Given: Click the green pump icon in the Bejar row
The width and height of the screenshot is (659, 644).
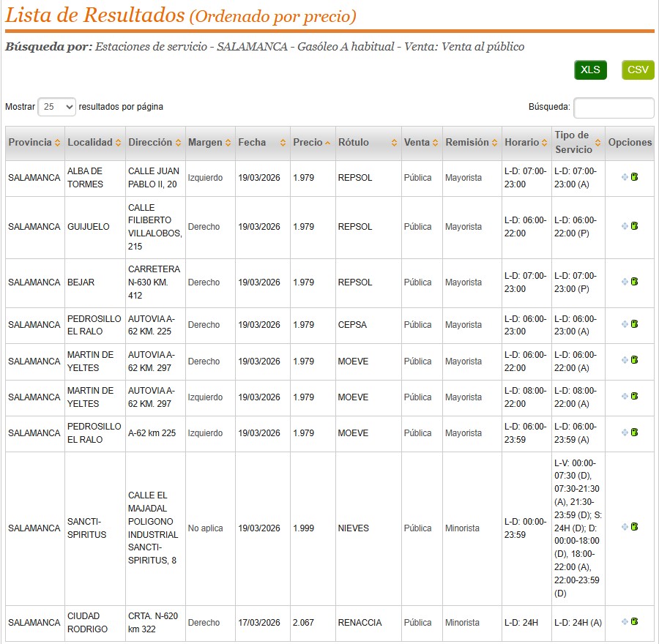Looking at the screenshot, I should [x=635, y=282].
